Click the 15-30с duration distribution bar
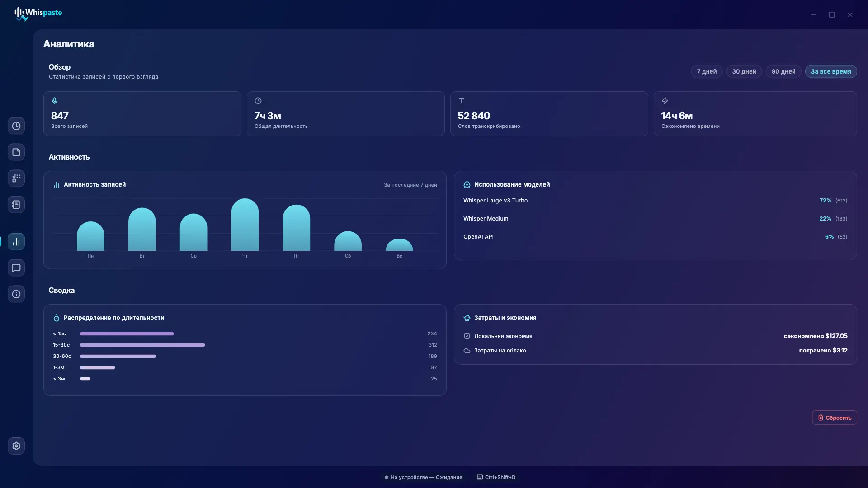Viewport: 868px width, 488px height. tap(142, 345)
